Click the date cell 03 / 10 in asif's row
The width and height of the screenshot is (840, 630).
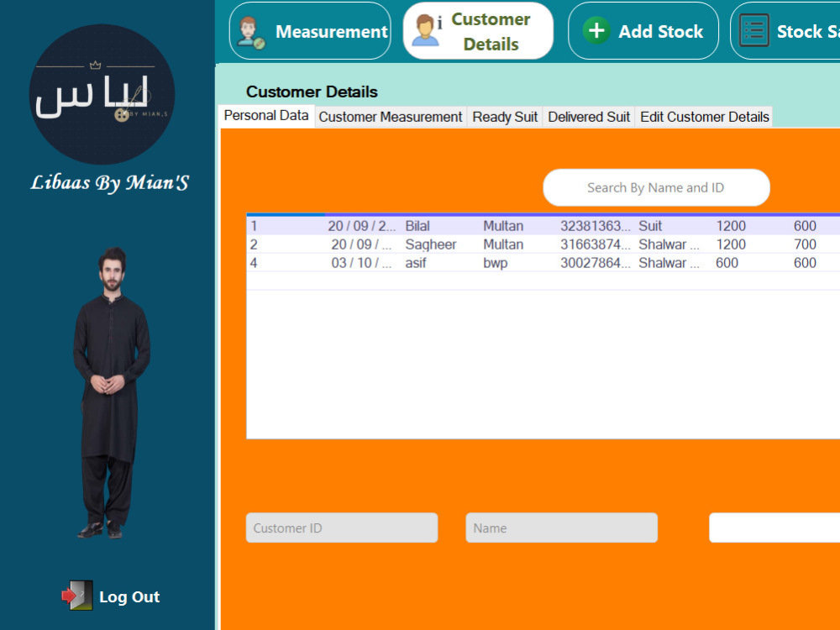361,263
